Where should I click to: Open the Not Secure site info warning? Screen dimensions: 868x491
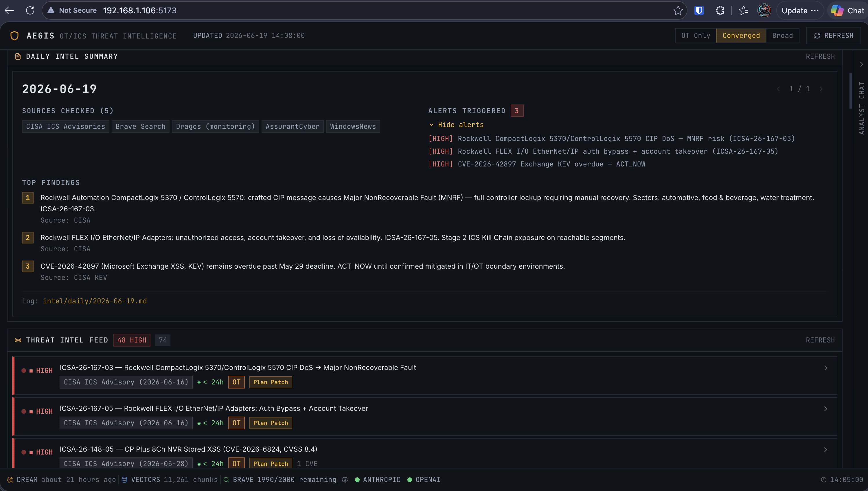(72, 10)
